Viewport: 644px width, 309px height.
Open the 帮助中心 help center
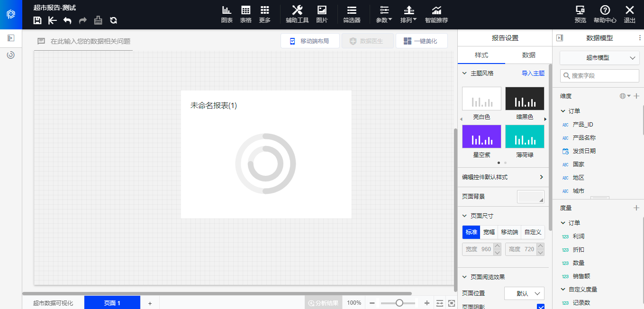[605, 14]
